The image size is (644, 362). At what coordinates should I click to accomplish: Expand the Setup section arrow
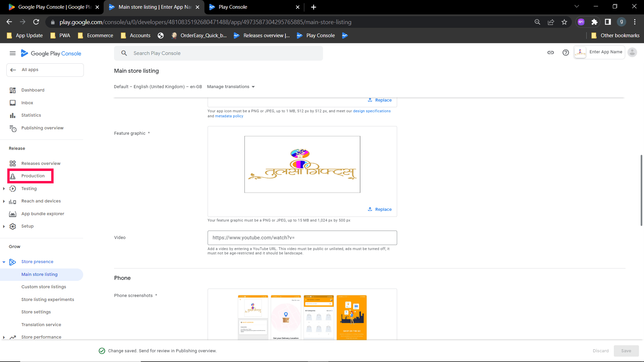point(4,226)
